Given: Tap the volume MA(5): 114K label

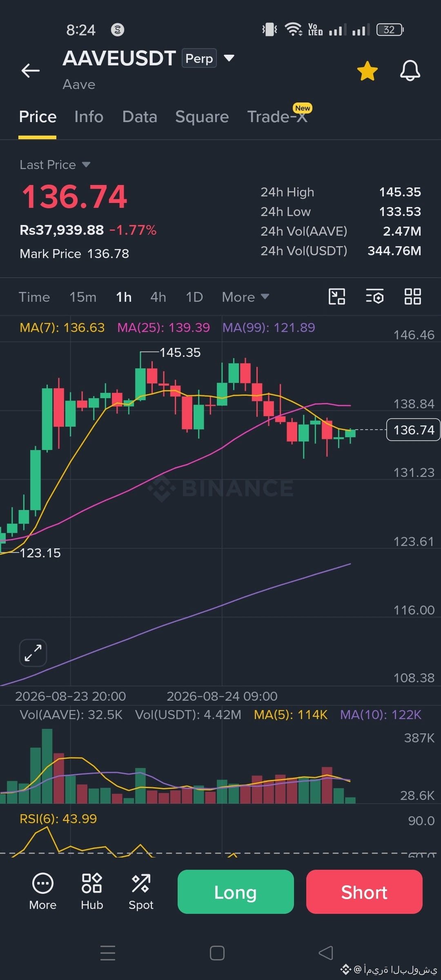Looking at the screenshot, I should (291, 715).
